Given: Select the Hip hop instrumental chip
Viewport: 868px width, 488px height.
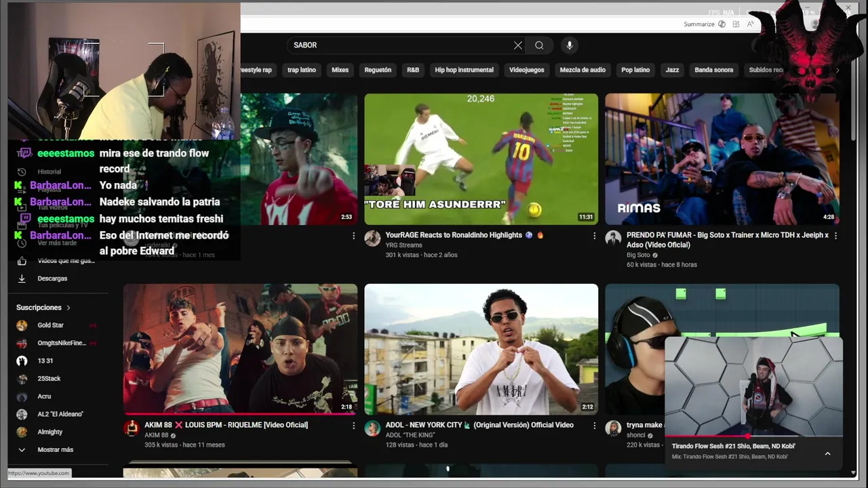Looking at the screenshot, I should 464,70.
